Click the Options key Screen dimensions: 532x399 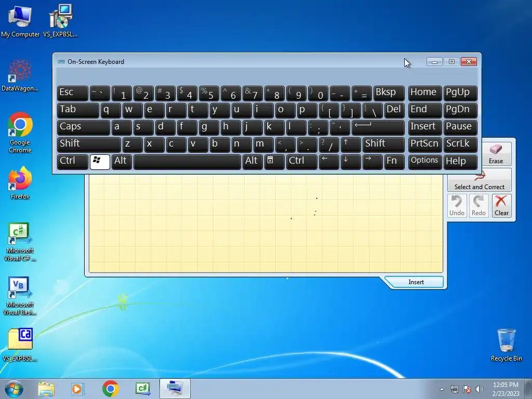pos(425,162)
